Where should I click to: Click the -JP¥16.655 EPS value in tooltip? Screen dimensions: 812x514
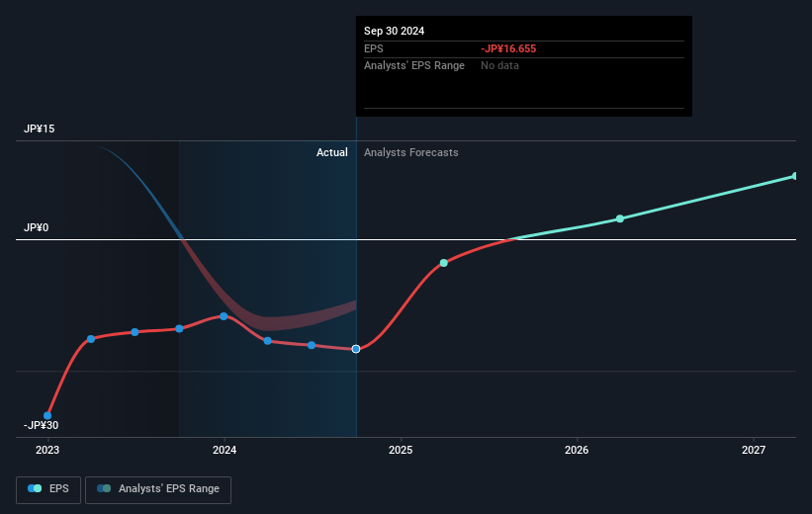coord(508,48)
